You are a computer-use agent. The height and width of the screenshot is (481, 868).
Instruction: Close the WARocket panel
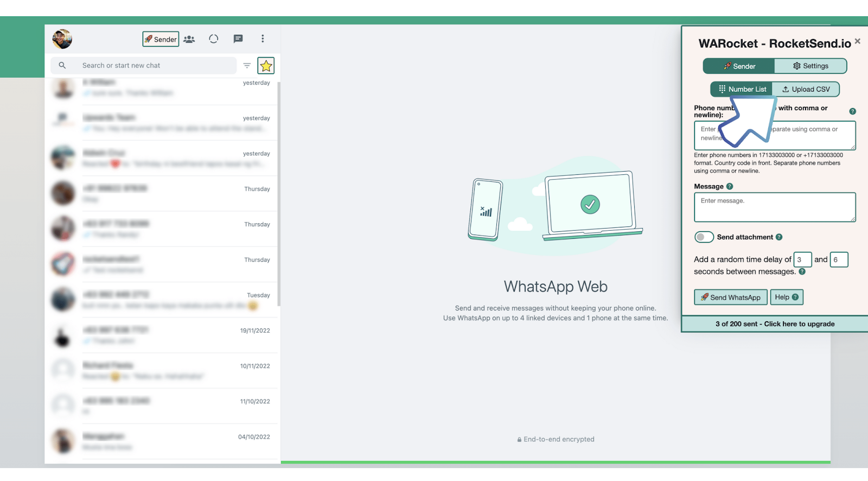(x=858, y=41)
